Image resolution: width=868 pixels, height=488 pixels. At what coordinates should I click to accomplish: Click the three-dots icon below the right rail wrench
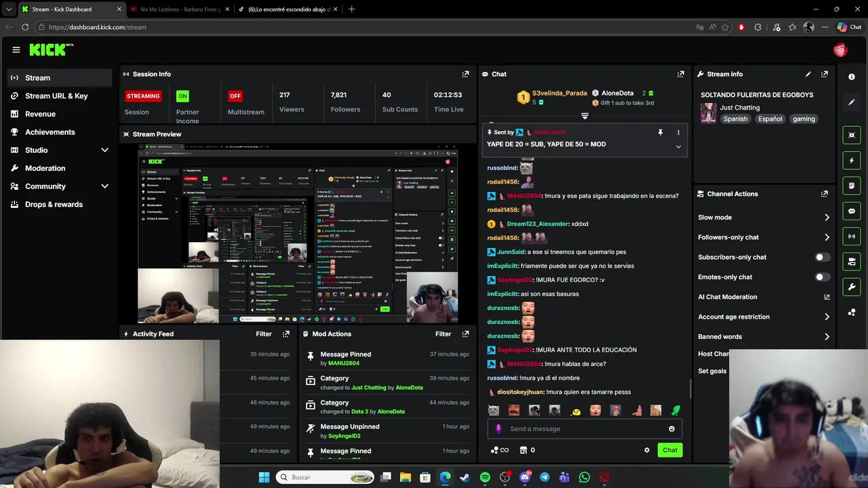coord(852,312)
